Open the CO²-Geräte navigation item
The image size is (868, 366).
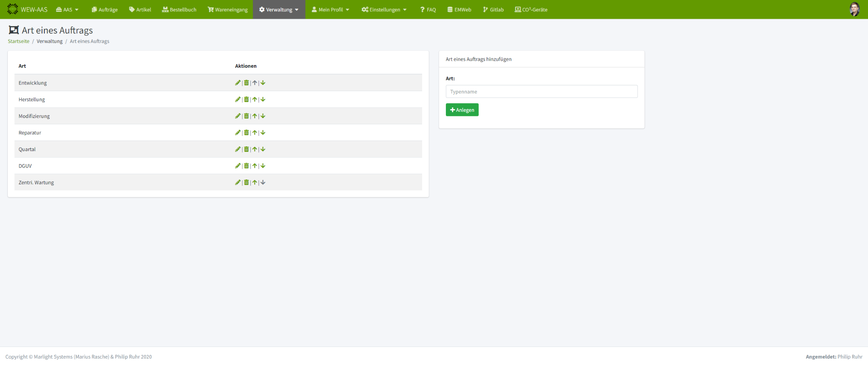(x=531, y=10)
